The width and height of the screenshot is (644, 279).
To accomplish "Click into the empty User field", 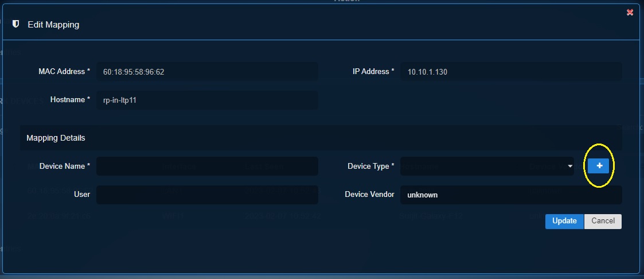I will (207, 195).
